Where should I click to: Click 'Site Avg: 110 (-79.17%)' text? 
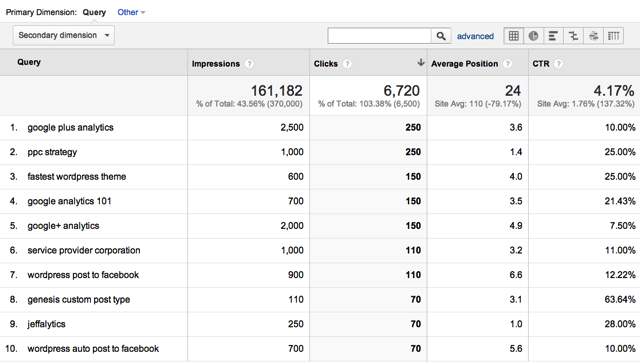click(478, 104)
